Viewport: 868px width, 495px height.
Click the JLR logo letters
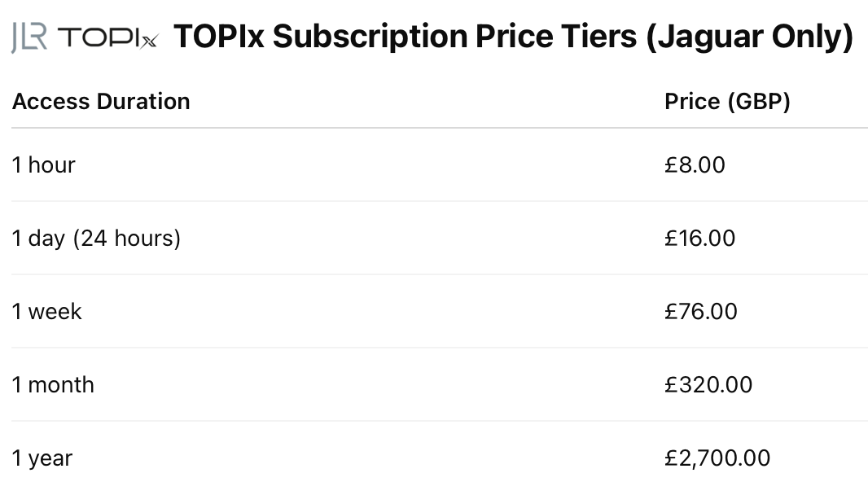(x=29, y=37)
